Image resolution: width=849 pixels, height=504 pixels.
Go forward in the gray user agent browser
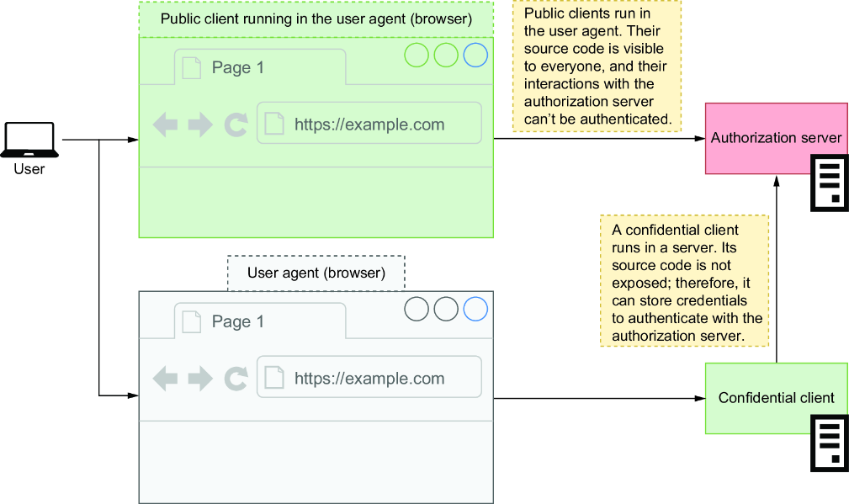[x=200, y=379]
